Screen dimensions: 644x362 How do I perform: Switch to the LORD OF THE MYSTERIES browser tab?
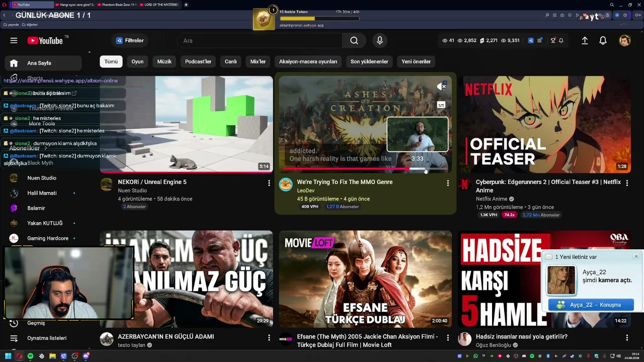[x=158, y=5]
